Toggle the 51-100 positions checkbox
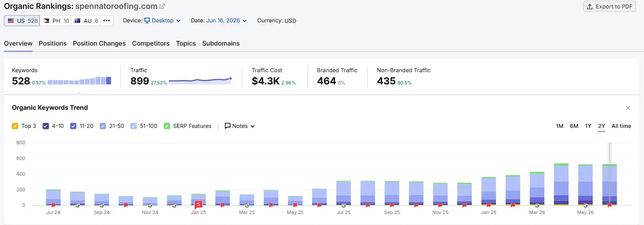The image size is (644, 225). pos(134,126)
